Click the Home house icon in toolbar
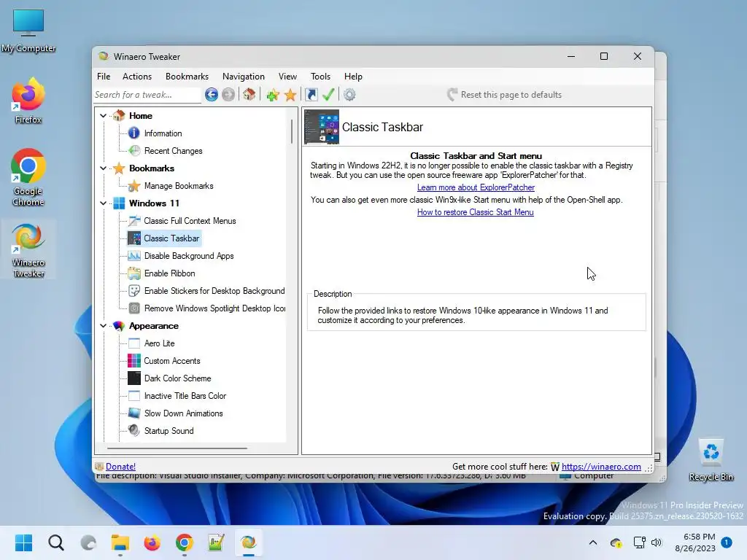The height and width of the screenshot is (560, 747). [x=249, y=94]
